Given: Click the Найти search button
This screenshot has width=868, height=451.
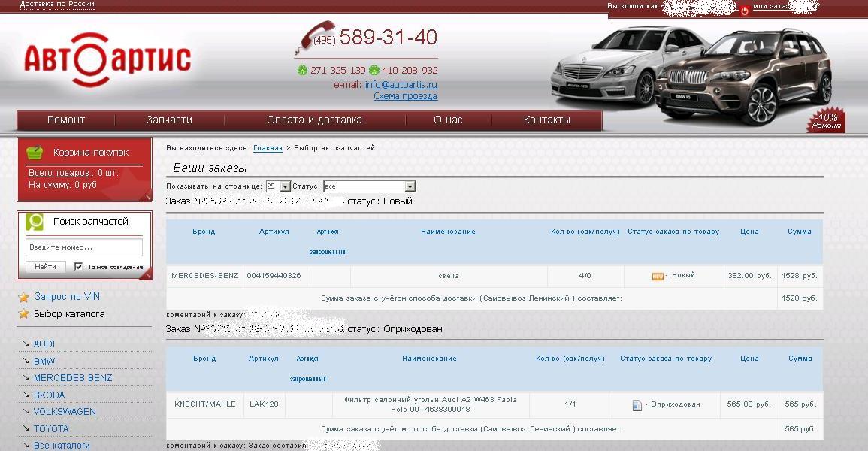Looking at the screenshot, I should (x=45, y=267).
